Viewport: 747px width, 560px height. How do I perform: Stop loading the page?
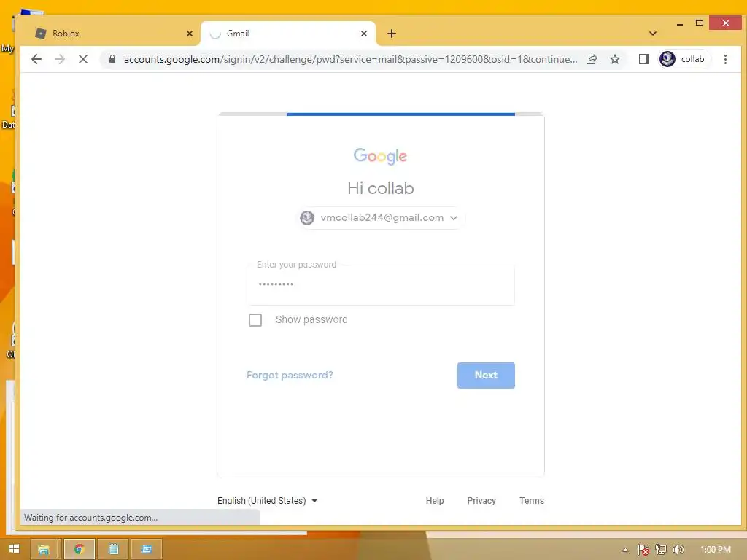[83, 59]
